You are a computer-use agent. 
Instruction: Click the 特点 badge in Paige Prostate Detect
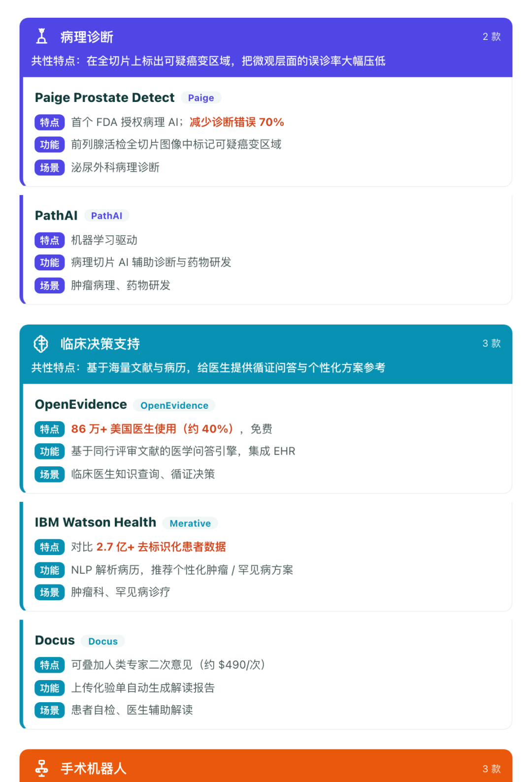(x=49, y=122)
